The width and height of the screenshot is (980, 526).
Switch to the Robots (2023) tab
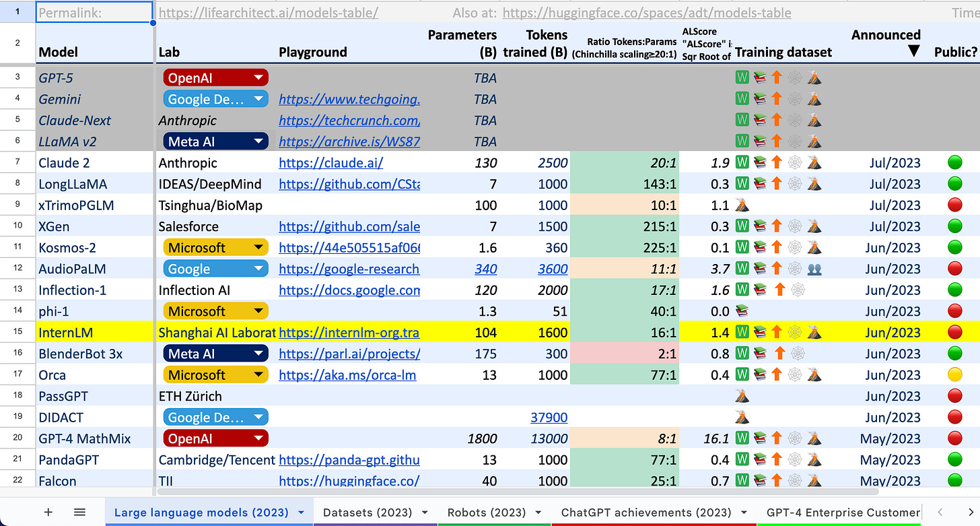494,513
